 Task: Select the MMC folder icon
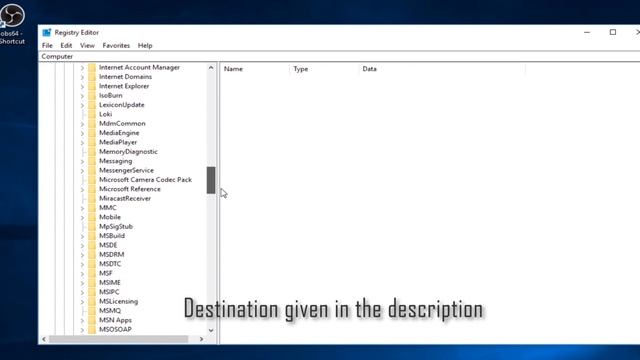[x=92, y=208]
